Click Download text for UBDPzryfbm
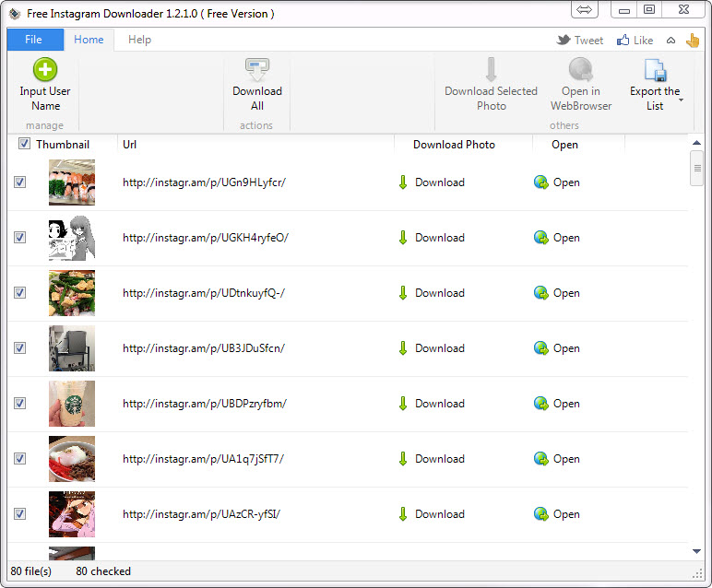Image resolution: width=712 pixels, height=588 pixels. pos(440,404)
